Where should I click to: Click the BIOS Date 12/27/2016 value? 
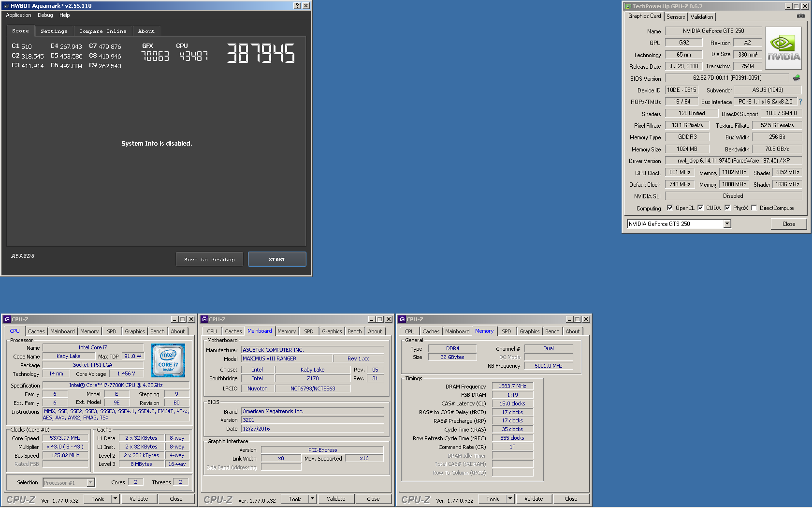tap(313, 429)
